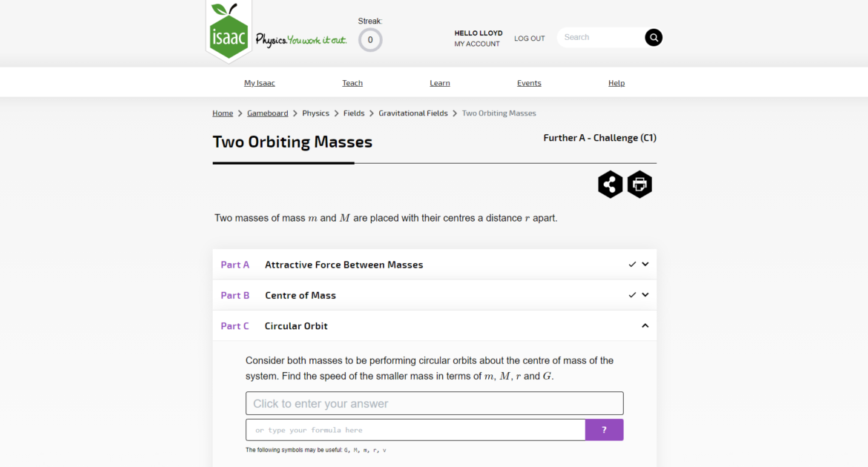The height and width of the screenshot is (467, 868).
Task: Click the print hexagon icon
Action: tap(640, 185)
